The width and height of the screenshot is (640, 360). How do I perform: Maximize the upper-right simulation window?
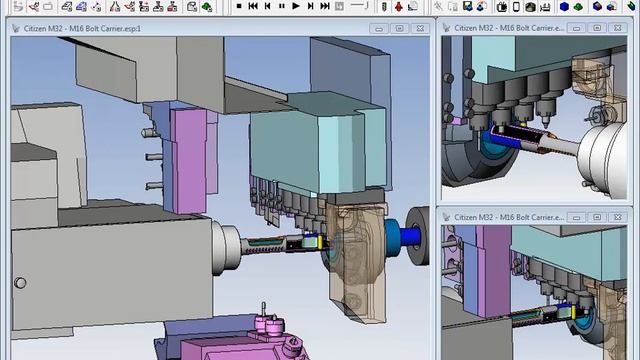(x=597, y=28)
